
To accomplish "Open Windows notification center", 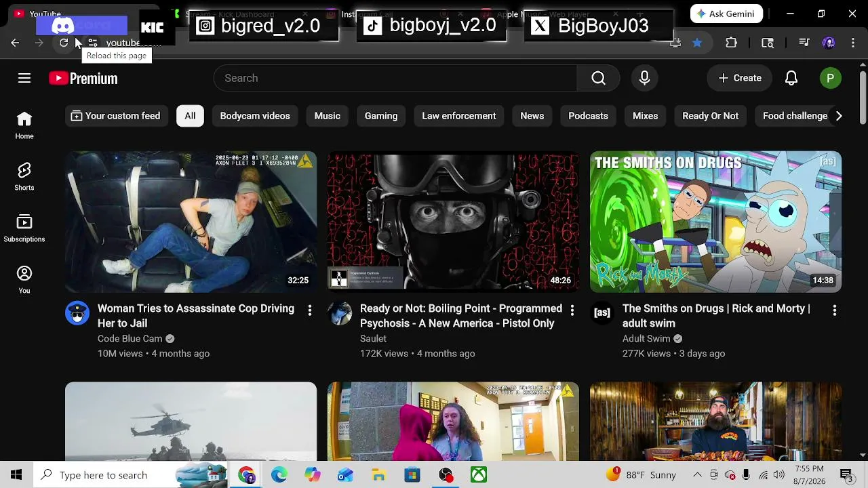I will 846,475.
